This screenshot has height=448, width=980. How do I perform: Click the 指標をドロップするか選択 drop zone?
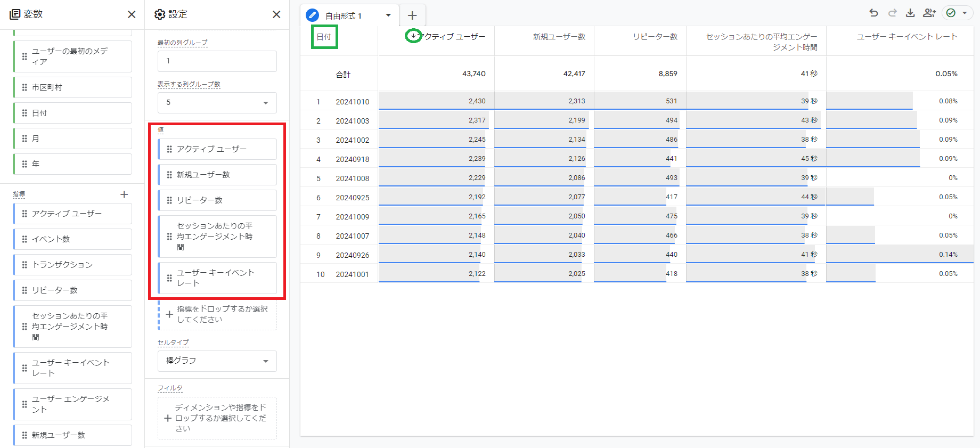pos(217,314)
